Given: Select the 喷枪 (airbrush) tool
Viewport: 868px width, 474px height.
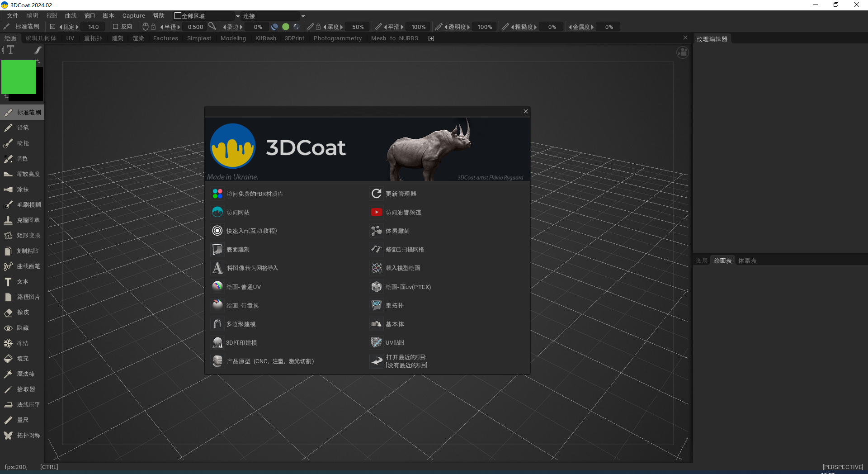Looking at the screenshot, I should 23,143.
